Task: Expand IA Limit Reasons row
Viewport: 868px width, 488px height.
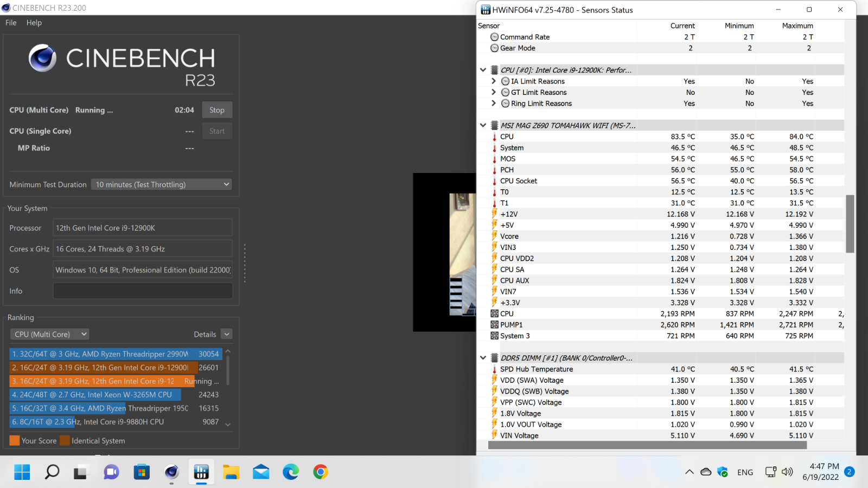Action: coord(494,81)
